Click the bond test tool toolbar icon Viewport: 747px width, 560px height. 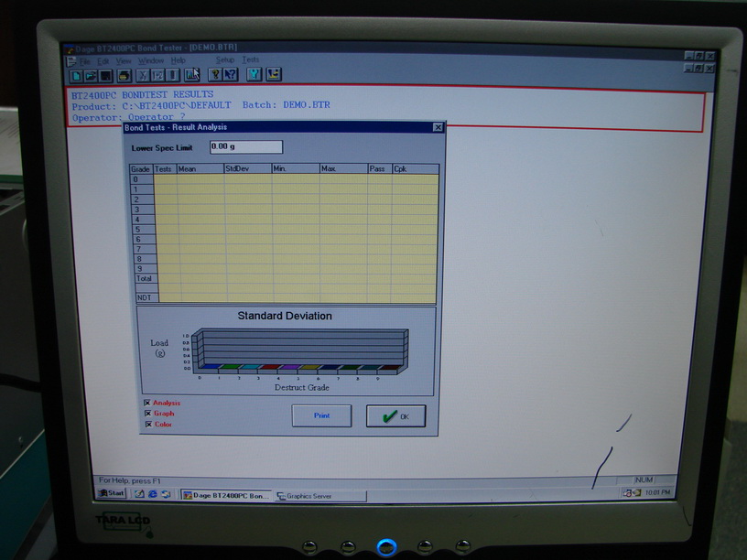pos(274,74)
